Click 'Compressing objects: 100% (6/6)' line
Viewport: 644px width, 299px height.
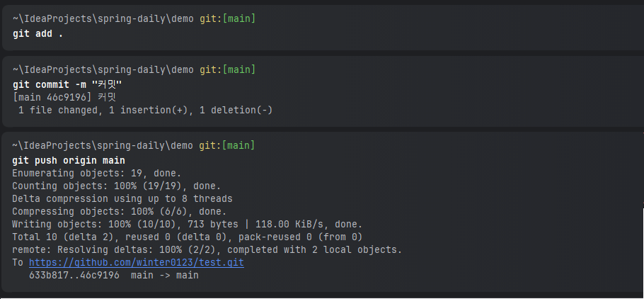coord(119,211)
